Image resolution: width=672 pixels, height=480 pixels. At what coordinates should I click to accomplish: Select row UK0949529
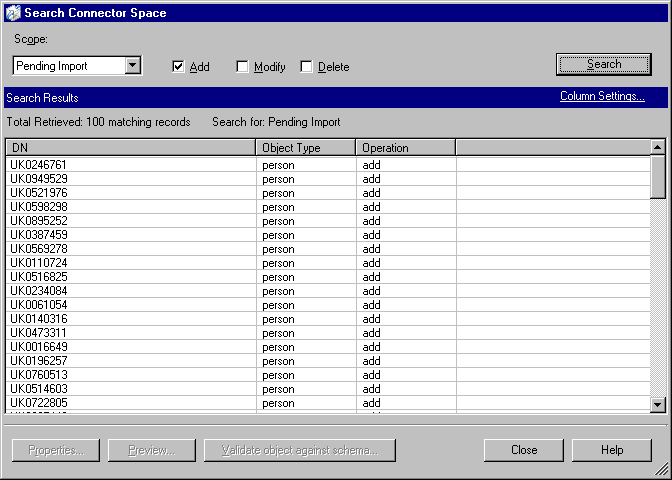click(x=328, y=179)
